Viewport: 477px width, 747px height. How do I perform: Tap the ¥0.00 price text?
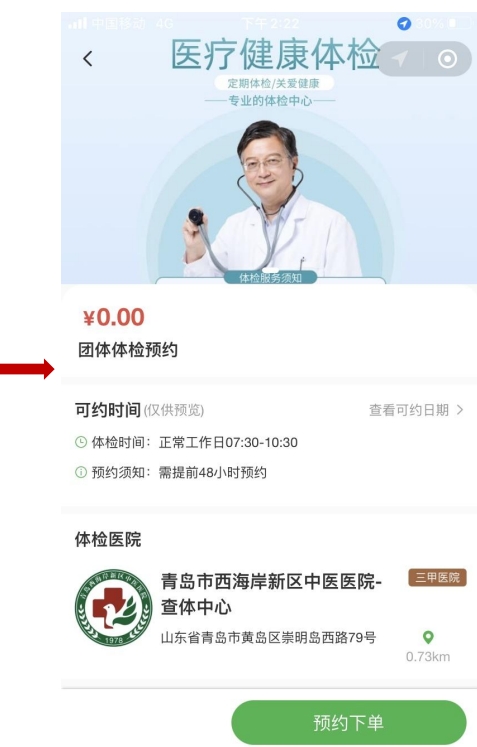click(x=113, y=317)
